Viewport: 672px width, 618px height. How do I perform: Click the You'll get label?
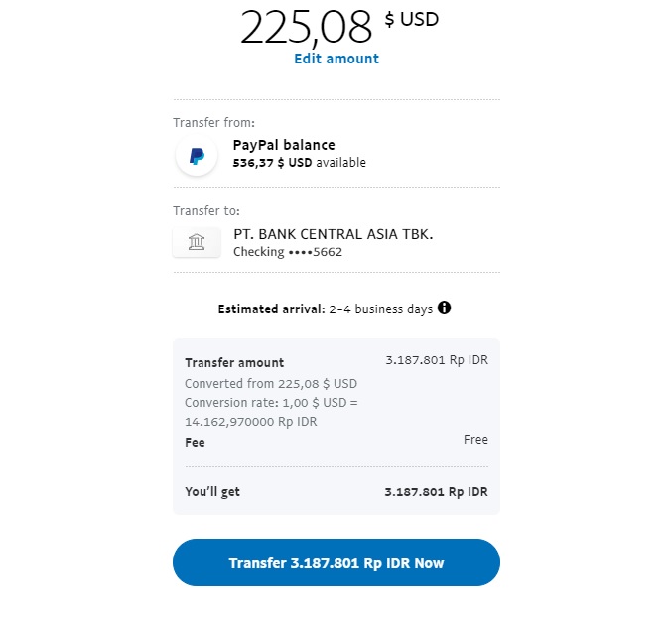[x=212, y=492]
